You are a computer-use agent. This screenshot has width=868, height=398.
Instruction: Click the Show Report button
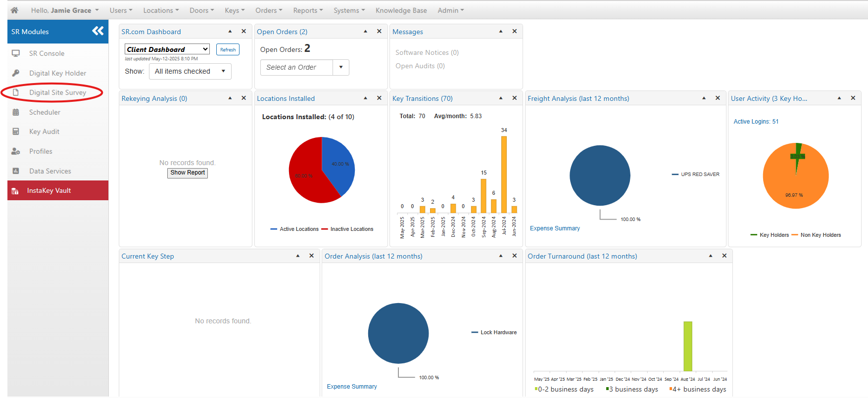pyautogui.click(x=188, y=173)
